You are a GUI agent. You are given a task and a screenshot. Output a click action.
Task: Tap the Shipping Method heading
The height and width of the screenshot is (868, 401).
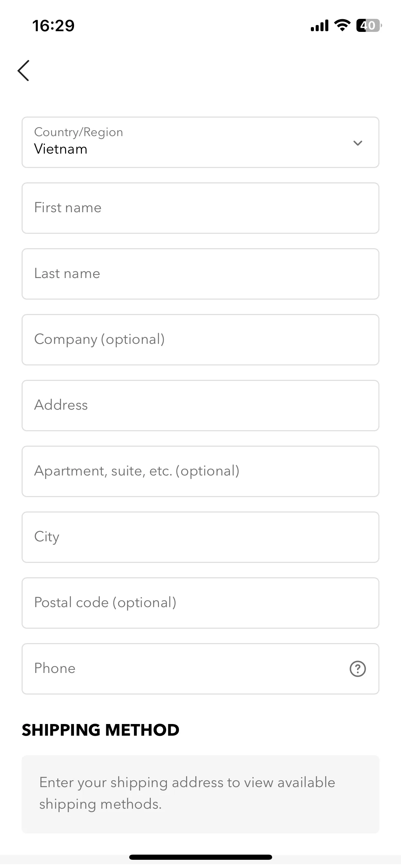[100, 730]
